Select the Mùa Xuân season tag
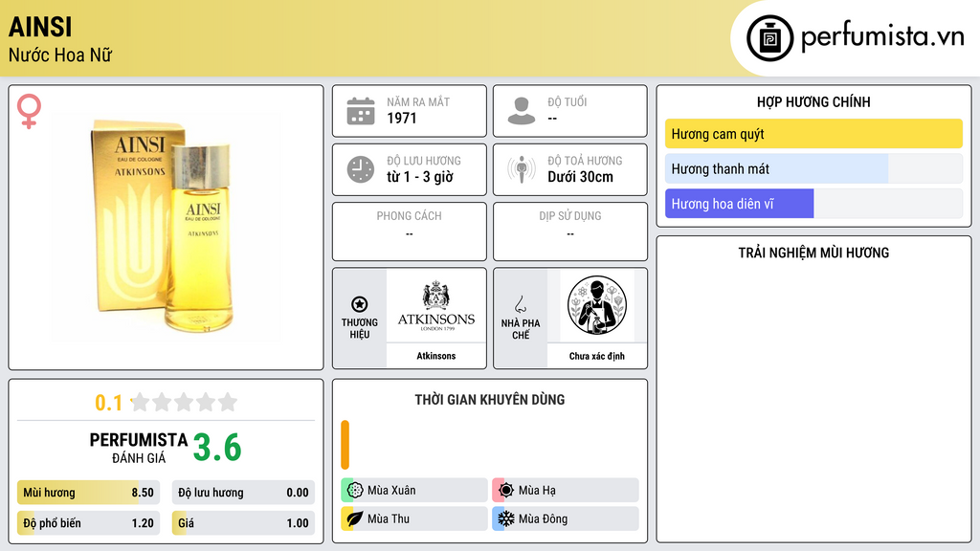Viewport: 980px width, 551px height. click(414, 491)
